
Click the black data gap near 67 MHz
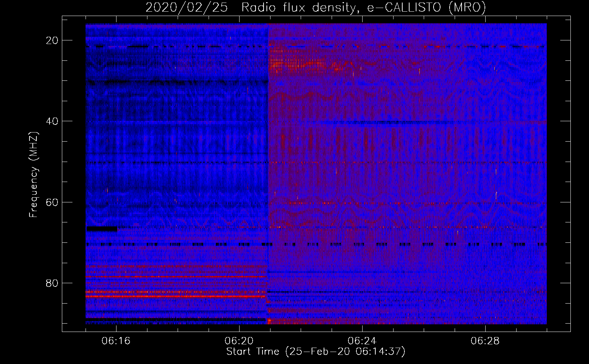(x=102, y=229)
